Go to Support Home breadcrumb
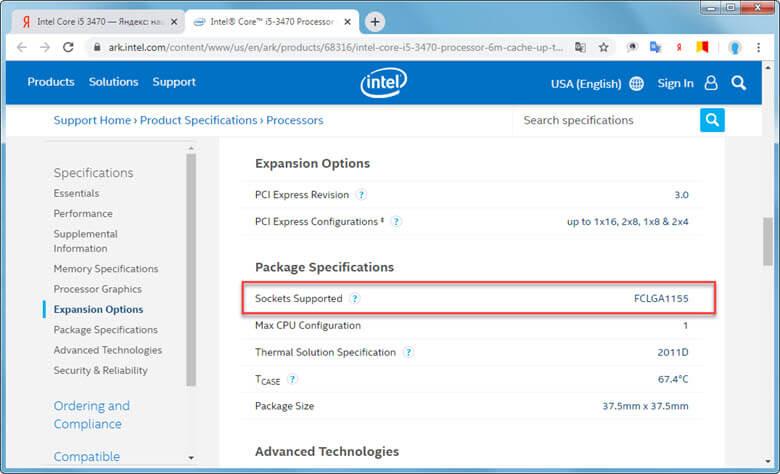Image resolution: width=780 pixels, height=474 pixels. [92, 120]
